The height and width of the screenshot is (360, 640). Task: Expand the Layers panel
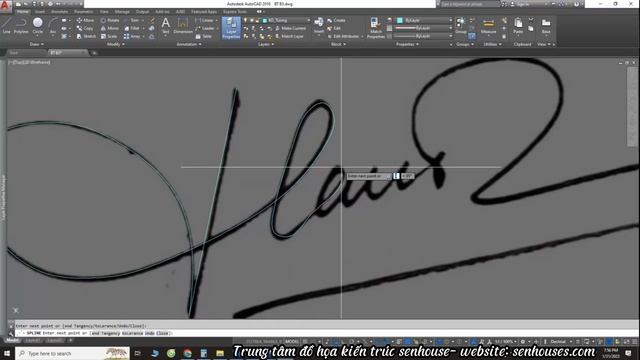point(266,44)
